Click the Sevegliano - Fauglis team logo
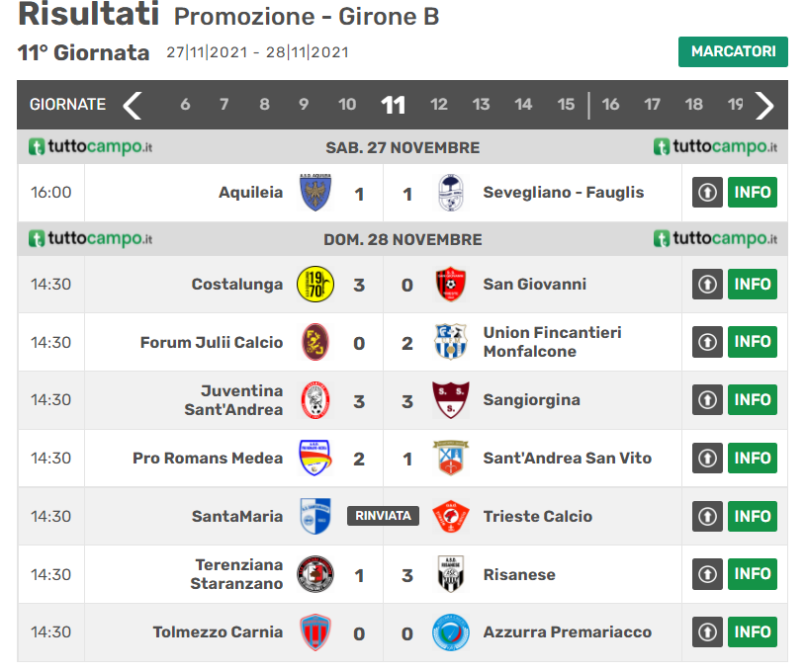This screenshot has height=672, width=806. pyautogui.click(x=451, y=193)
